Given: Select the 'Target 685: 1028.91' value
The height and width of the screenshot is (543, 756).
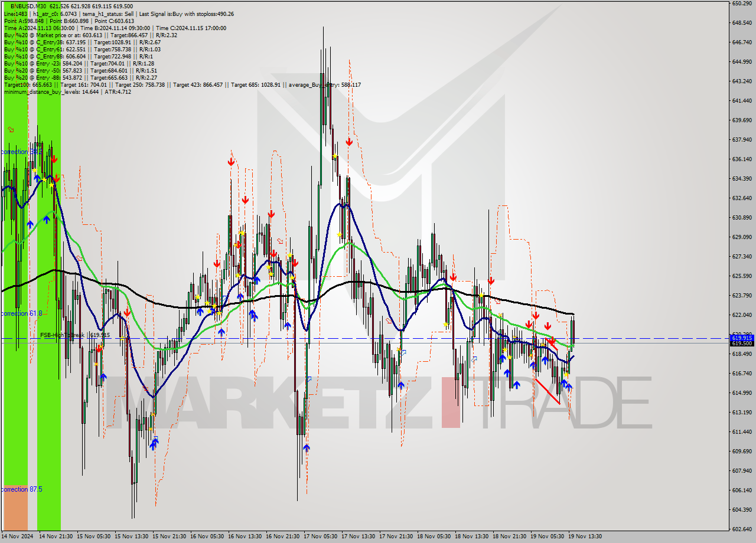Looking at the screenshot, I should click(255, 84).
